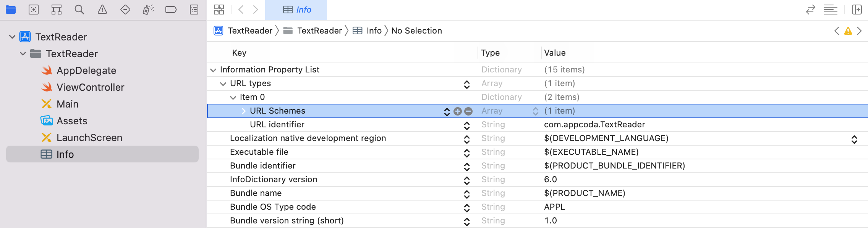
Task: Show the Breakpoint navigator icon
Action: pos(171,10)
